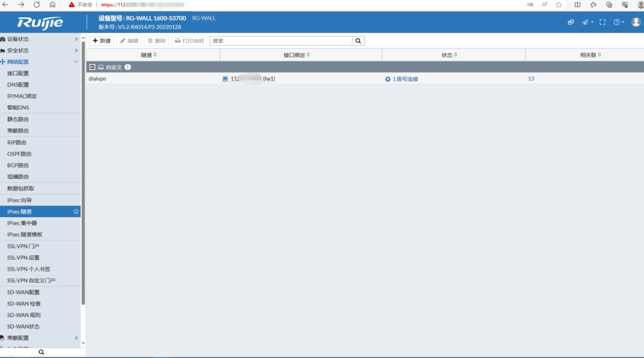
Task: Select SSL-VPN 设置 in the sidebar
Action: point(23,258)
